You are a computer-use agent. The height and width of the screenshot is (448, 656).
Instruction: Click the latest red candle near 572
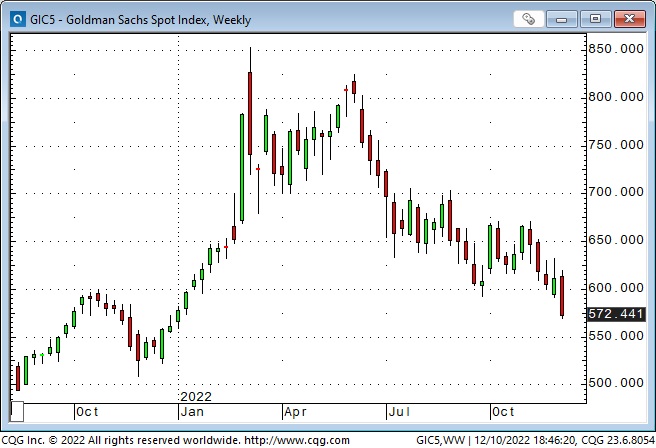[x=562, y=296]
